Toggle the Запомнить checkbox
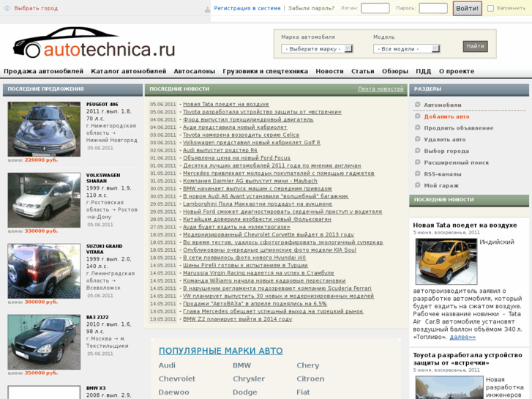 (x=490, y=9)
